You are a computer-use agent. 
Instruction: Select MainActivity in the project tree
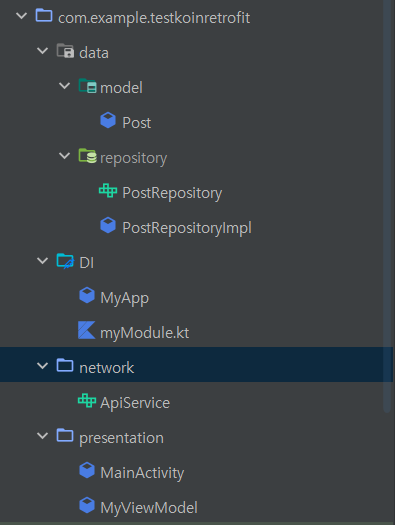142,473
